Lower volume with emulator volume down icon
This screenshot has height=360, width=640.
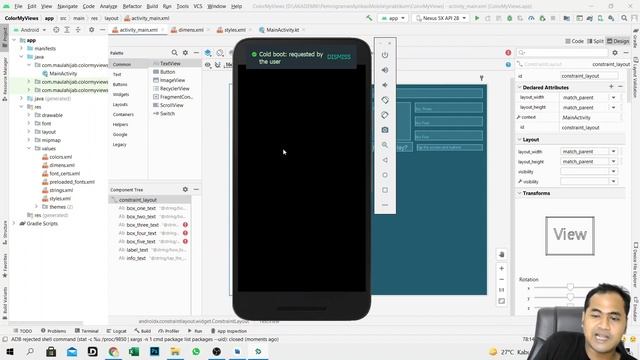click(x=385, y=85)
